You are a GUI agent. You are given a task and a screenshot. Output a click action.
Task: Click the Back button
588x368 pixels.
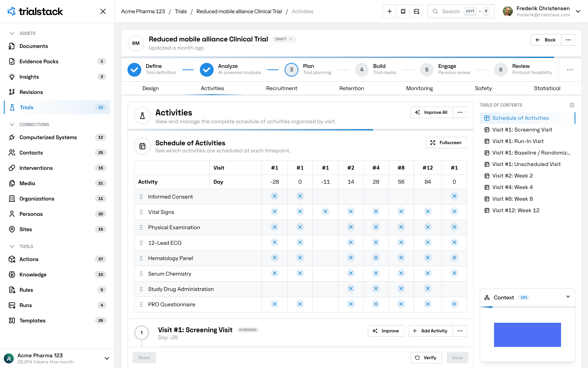[x=546, y=40]
